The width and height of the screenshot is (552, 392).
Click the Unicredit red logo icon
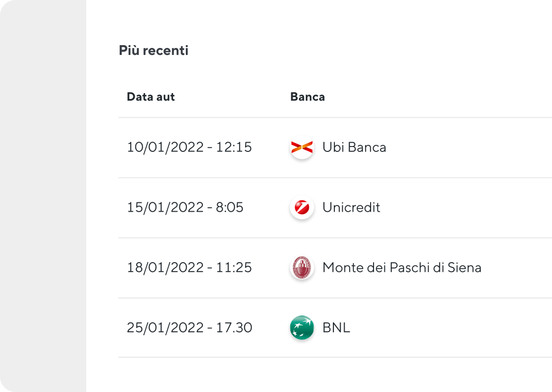click(301, 207)
